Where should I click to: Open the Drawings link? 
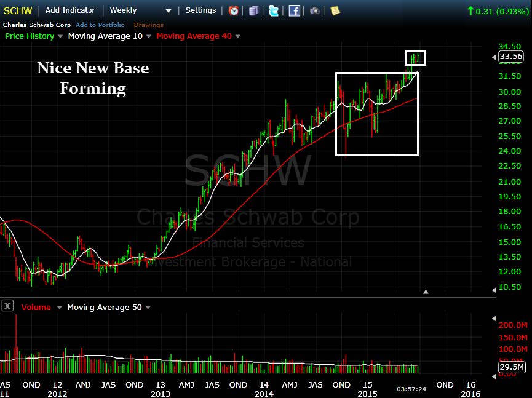(149, 25)
